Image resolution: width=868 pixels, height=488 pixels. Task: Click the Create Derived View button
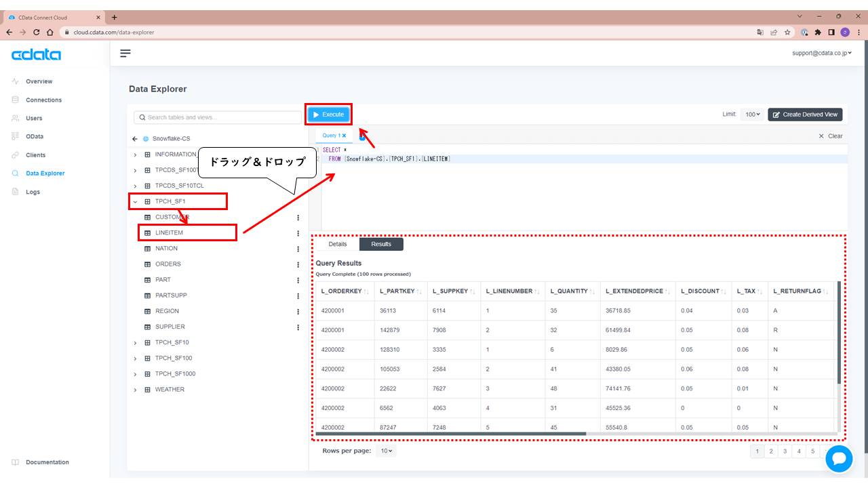[805, 115]
